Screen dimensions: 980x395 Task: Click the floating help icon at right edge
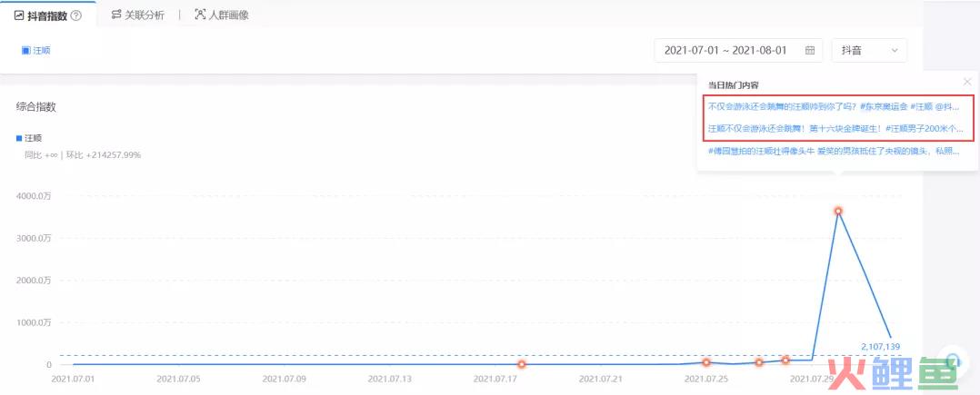(x=952, y=360)
